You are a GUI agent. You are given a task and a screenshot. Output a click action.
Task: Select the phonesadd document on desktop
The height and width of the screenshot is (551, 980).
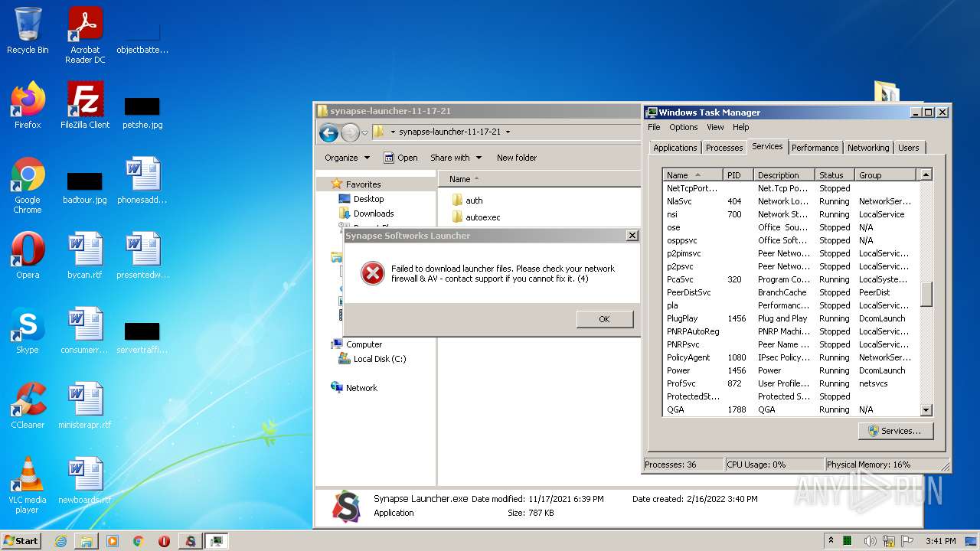tap(142, 181)
